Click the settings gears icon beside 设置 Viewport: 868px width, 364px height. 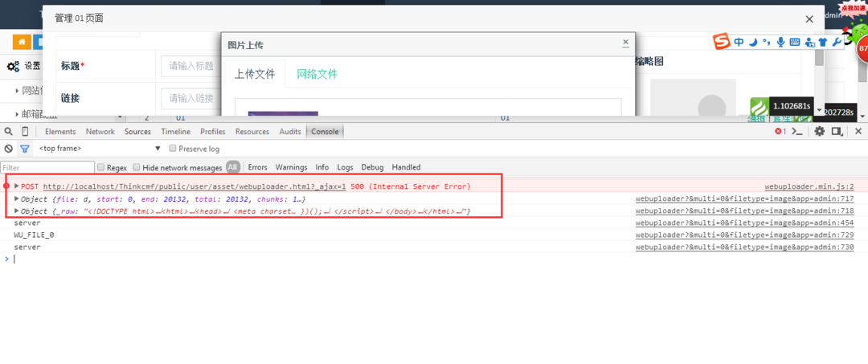tap(13, 66)
